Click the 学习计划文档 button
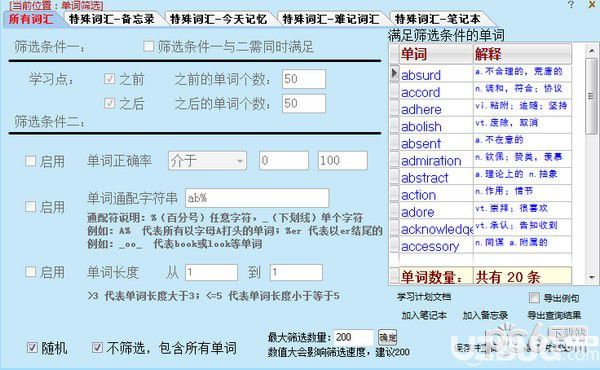This screenshot has width=600, height=370. click(424, 297)
